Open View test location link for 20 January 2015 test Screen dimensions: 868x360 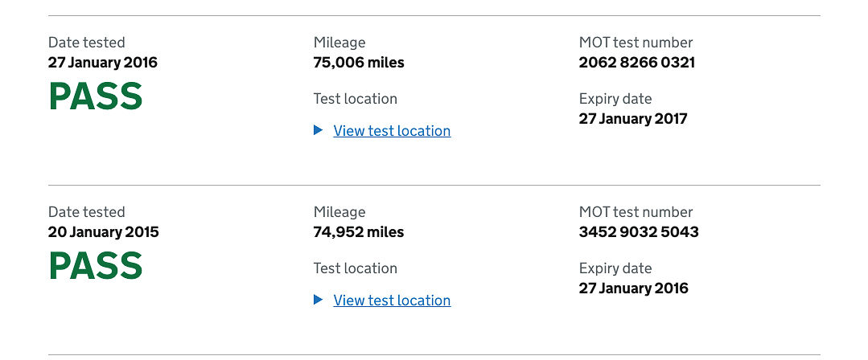tap(392, 301)
